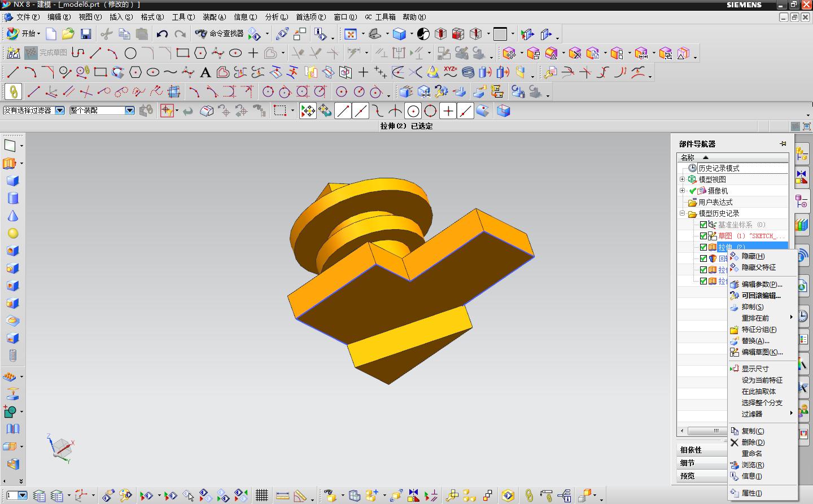The width and height of the screenshot is (813, 504).
Task: Open the 整个装配 scope dropdown
Action: coord(129,111)
